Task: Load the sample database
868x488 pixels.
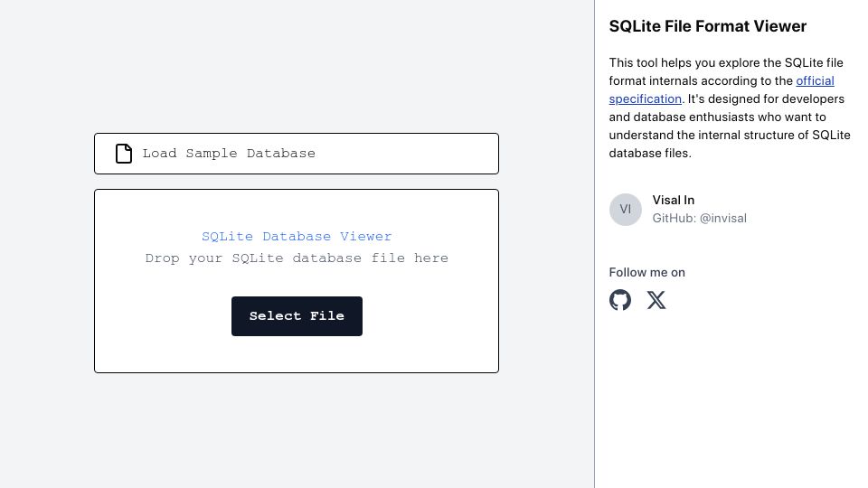Action: tap(297, 154)
